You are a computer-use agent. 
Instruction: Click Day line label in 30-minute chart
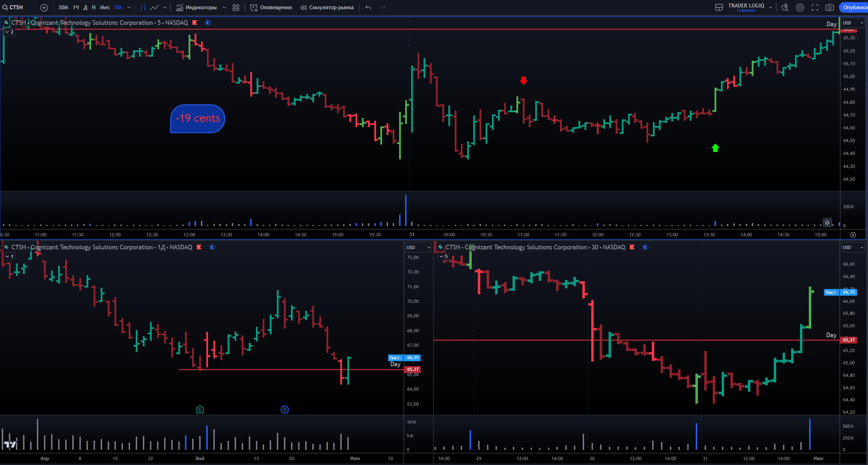click(831, 335)
